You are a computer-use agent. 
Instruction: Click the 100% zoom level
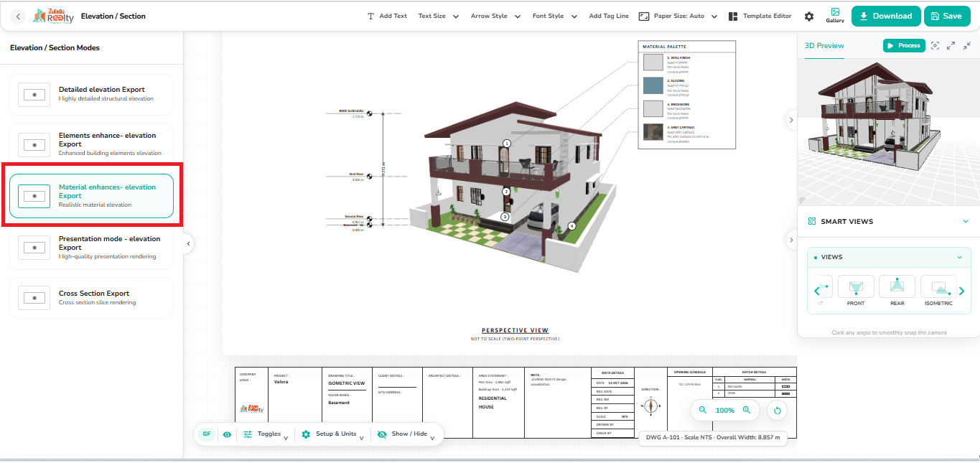coord(725,411)
